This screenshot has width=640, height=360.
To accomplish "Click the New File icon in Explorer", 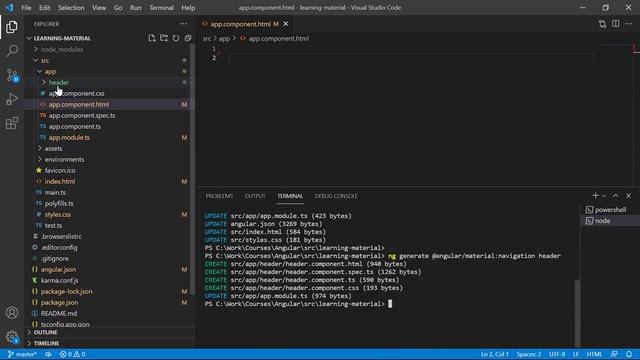I will click(x=152, y=38).
